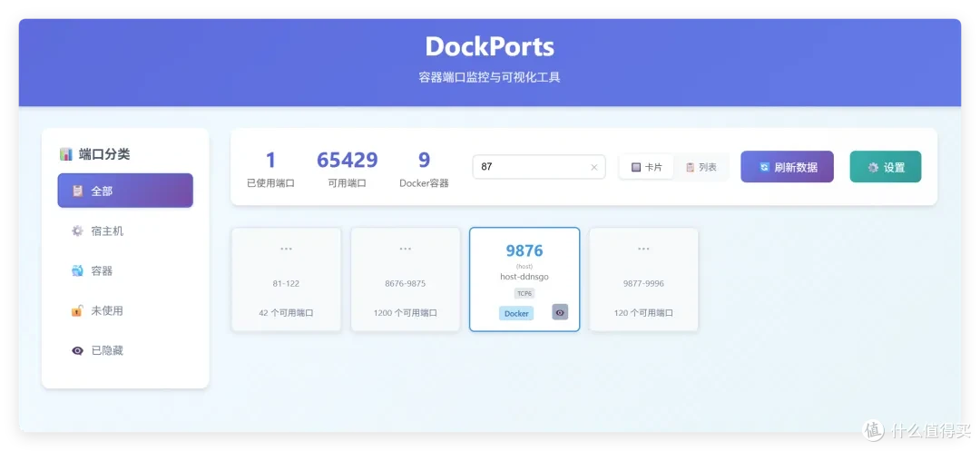Viewport: 980px width, 451px height.
Task: Expand the 8676-9875 available port range card
Action: tap(405, 279)
